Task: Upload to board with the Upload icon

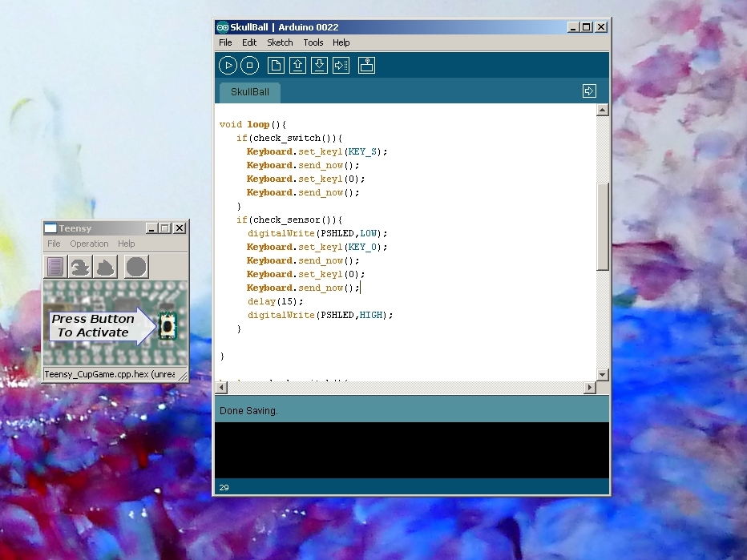Action: tap(341, 65)
